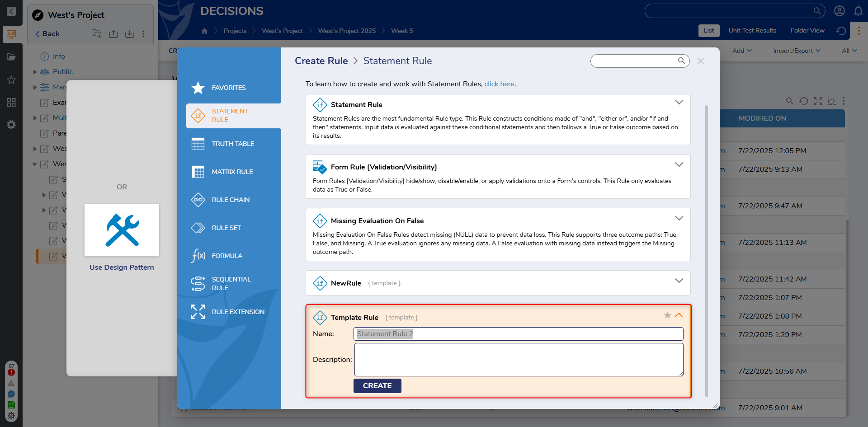Expand the Missing Evaluation On False card
868x427 pixels.
tap(679, 219)
